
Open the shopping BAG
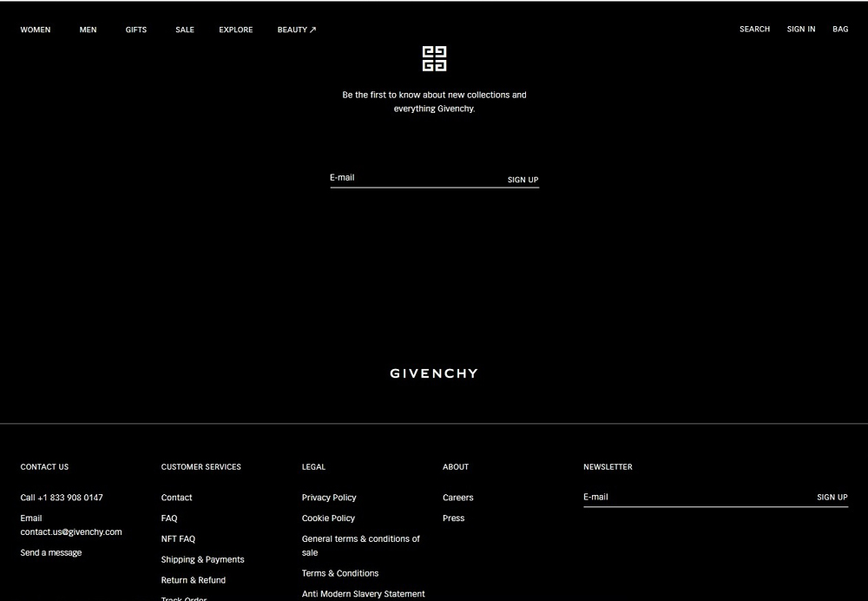pyautogui.click(x=839, y=29)
